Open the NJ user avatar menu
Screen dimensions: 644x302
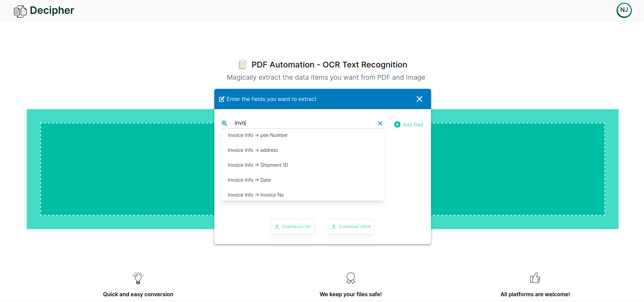[624, 10]
